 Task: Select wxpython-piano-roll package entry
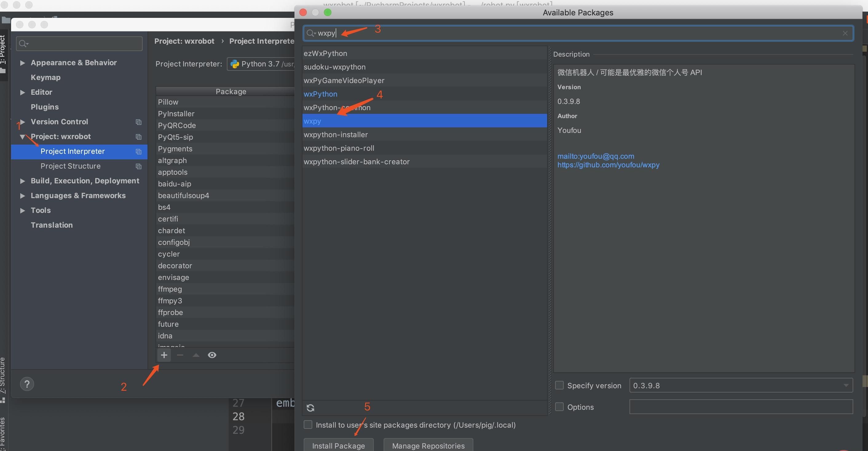pos(424,148)
